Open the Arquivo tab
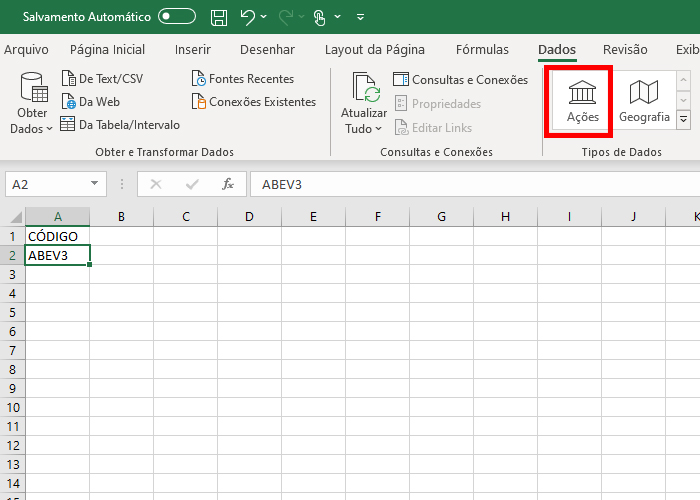This screenshot has width=700, height=500. click(26, 50)
